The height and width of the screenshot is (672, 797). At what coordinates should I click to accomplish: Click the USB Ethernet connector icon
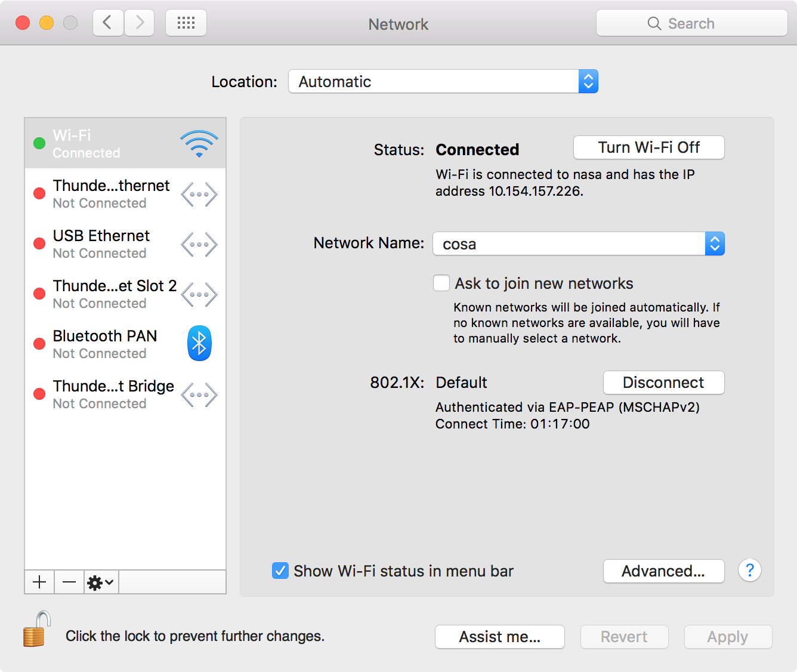click(x=199, y=243)
